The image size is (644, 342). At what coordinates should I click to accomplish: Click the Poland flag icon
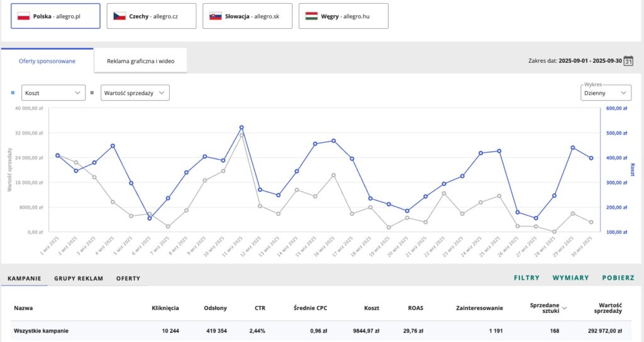[24, 16]
